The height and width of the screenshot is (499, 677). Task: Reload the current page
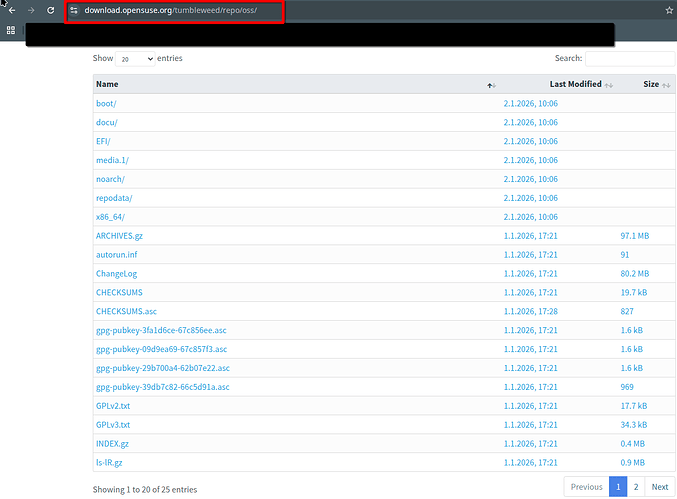point(50,10)
